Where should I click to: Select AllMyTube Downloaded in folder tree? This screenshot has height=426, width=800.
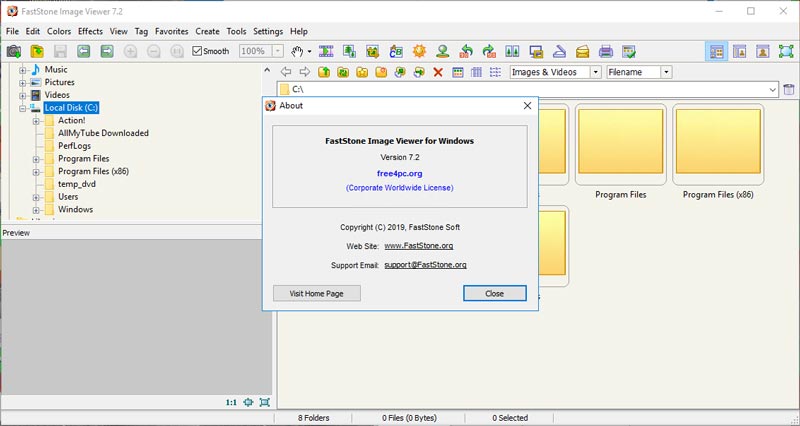(x=103, y=133)
